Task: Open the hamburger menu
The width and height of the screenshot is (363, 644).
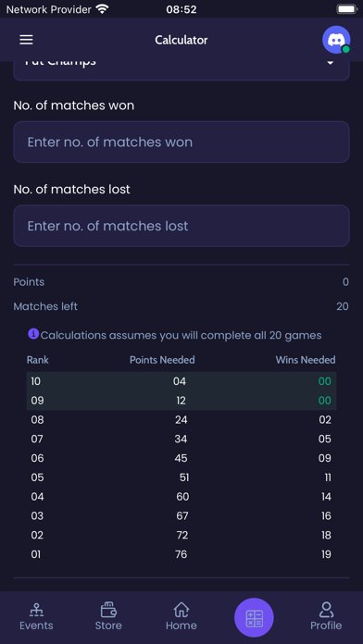Action: click(26, 40)
